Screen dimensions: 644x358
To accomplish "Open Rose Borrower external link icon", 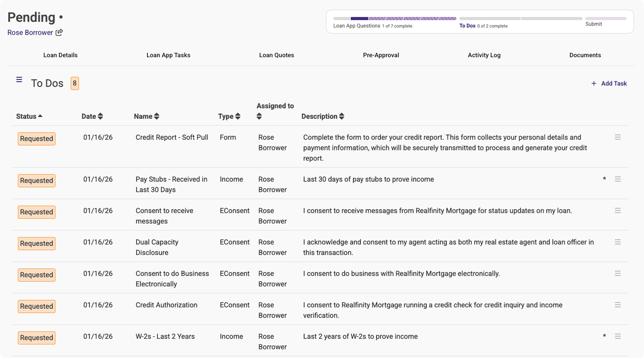I will [x=59, y=32].
